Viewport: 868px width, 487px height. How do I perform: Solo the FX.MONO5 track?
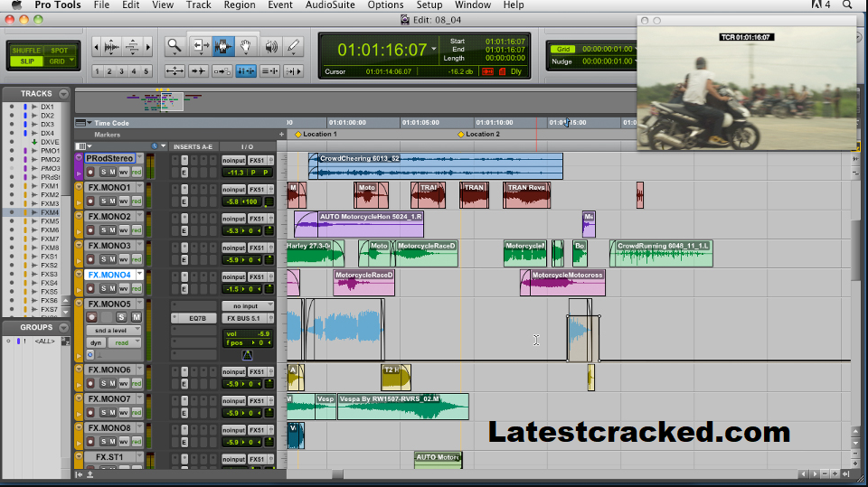tap(121, 317)
